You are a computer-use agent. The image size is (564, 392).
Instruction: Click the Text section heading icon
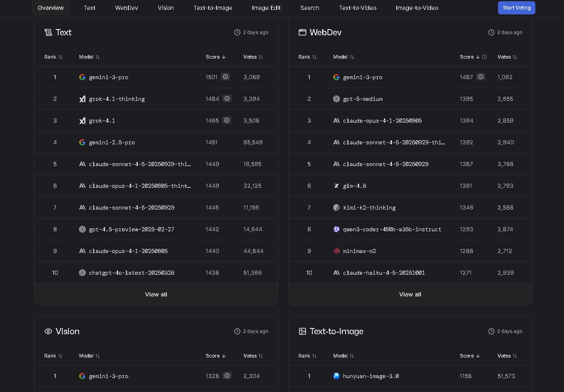pos(48,32)
